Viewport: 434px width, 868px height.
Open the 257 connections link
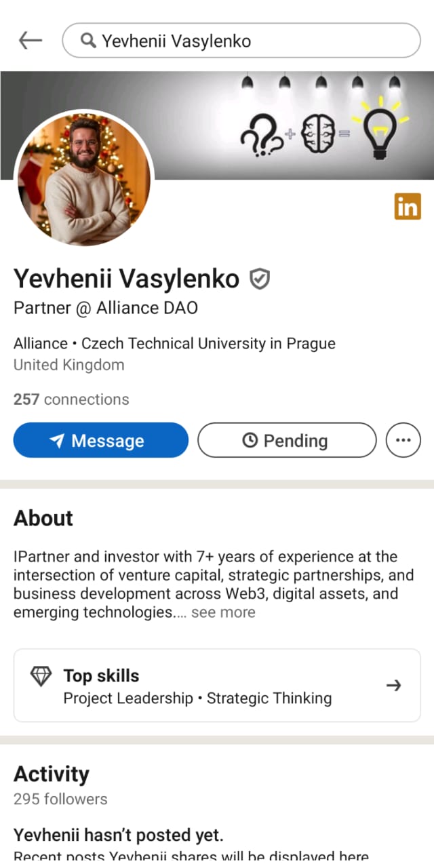[x=71, y=399]
